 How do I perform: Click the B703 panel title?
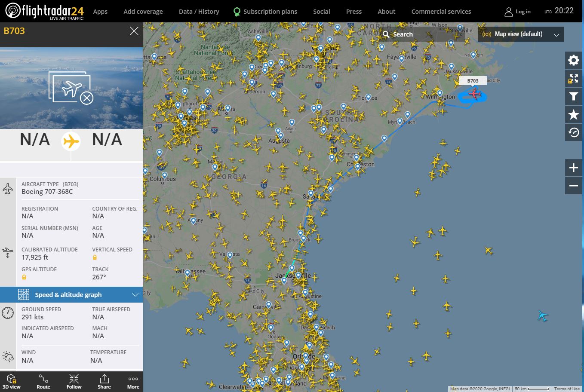(x=14, y=31)
